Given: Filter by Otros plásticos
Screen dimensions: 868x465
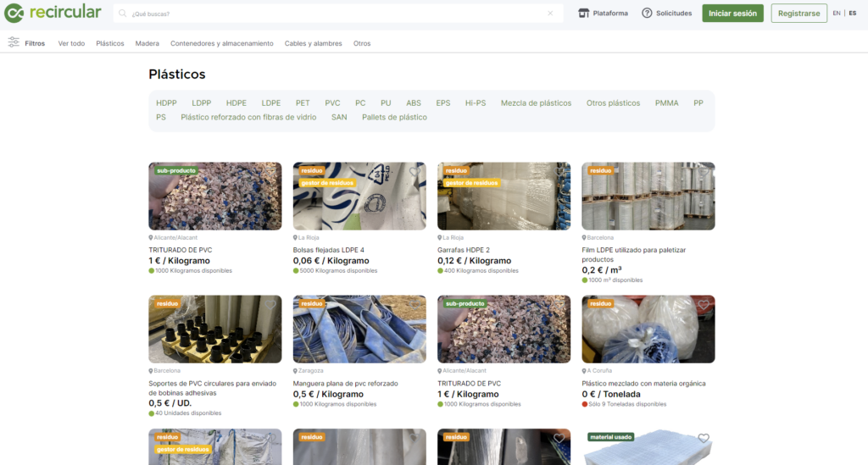Looking at the screenshot, I should pos(613,102).
